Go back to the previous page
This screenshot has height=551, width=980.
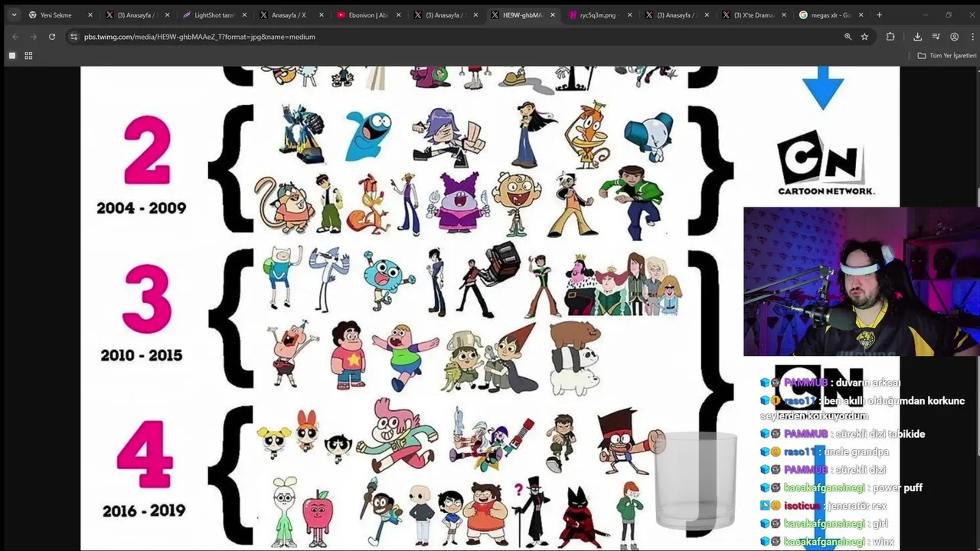15,37
